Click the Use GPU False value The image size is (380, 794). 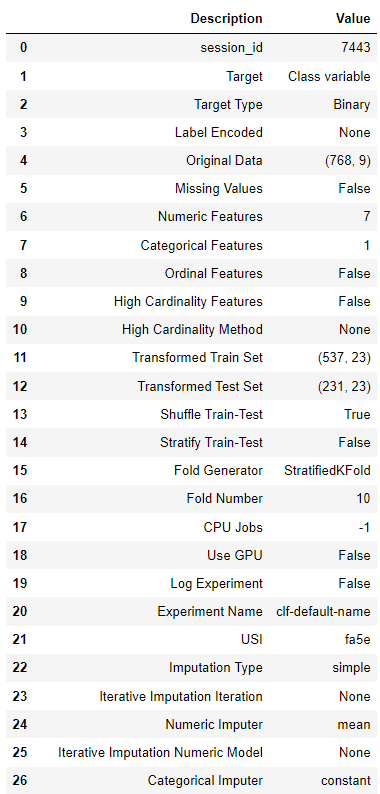355,555
